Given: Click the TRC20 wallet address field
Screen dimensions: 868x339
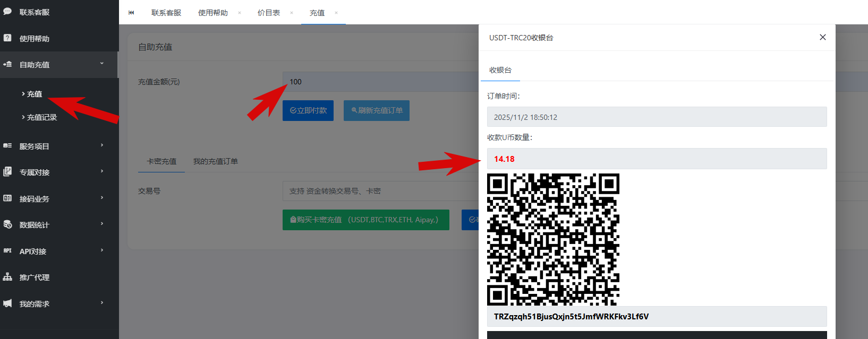Looking at the screenshot, I should click(657, 316).
